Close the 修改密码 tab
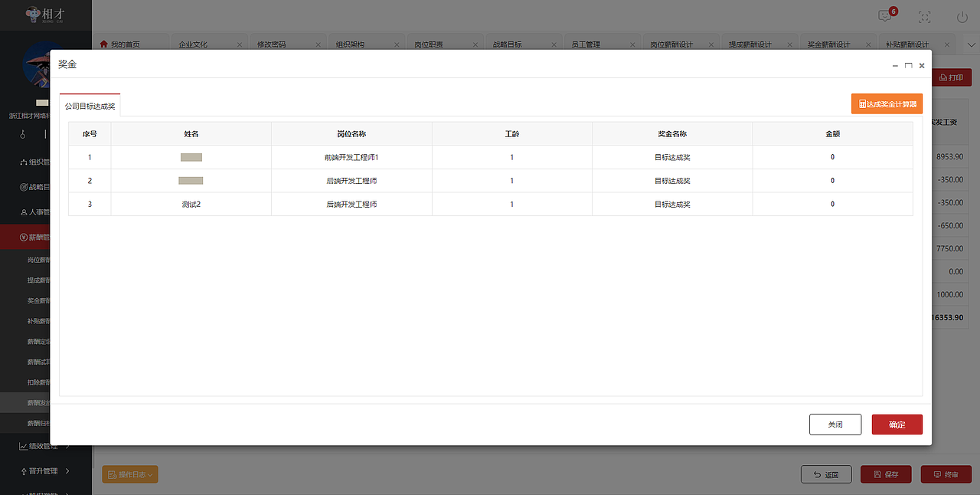The image size is (980, 495). tap(318, 44)
